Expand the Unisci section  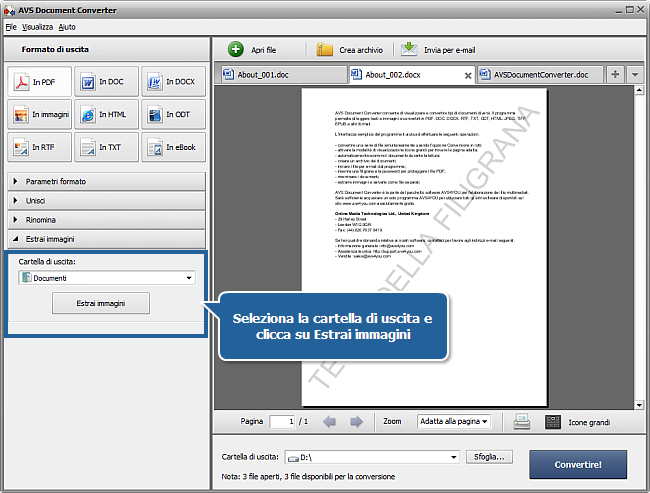click(x=107, y=201)
